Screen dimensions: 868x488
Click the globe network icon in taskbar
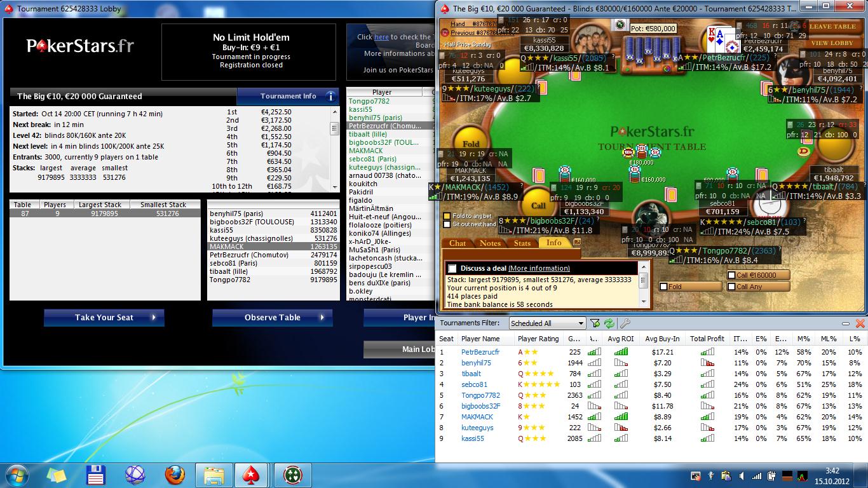tap(135, 475)
